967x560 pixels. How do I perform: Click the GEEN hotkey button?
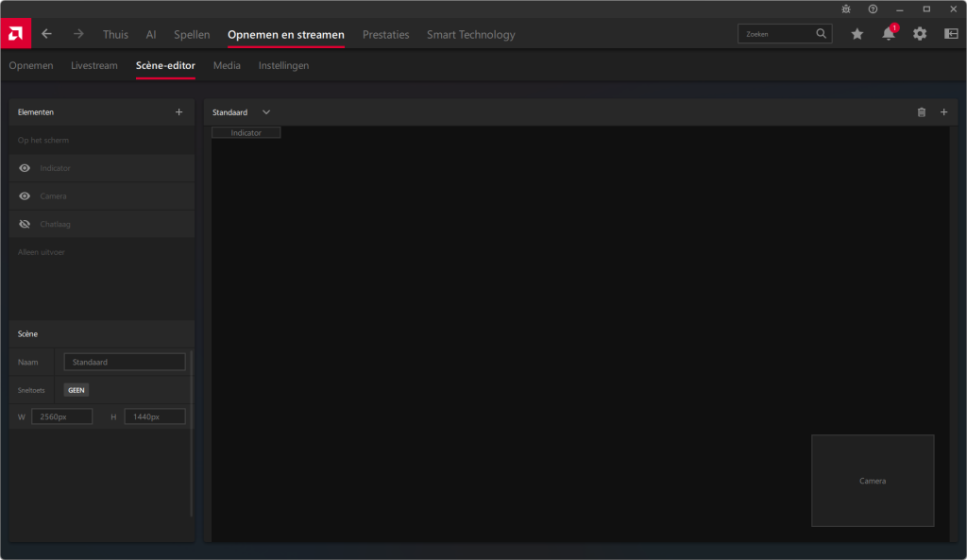pos(76,390)
